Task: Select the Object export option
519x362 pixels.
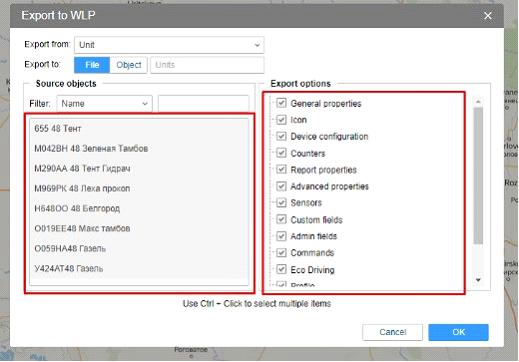Action: tap(128, 65)
